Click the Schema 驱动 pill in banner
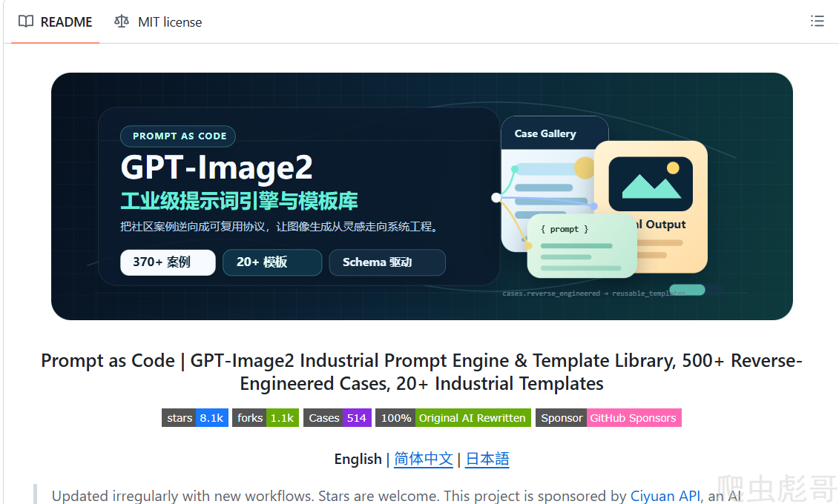This screenshot has height=504, width=839. pyautogui.click(x=387, y=262)
